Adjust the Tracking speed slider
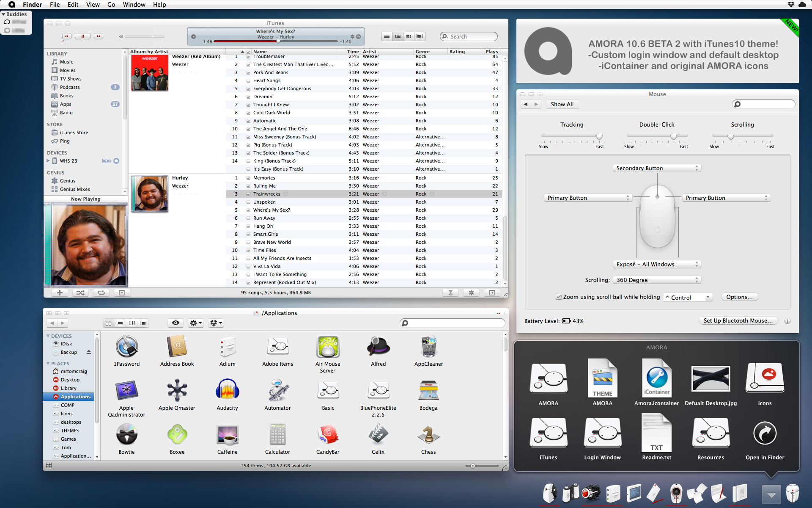The width and height of the screenshot is (812, 508). click(x=599, y=136)
